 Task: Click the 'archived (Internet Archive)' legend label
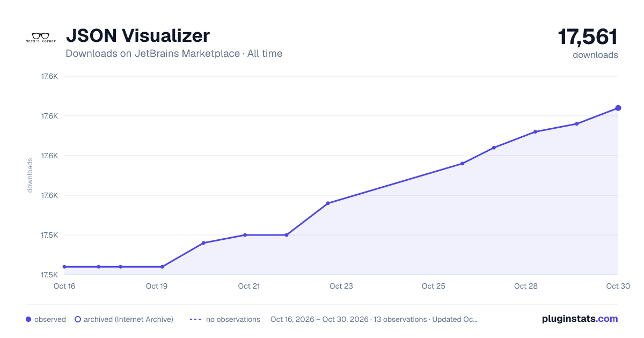coord(128,319)
